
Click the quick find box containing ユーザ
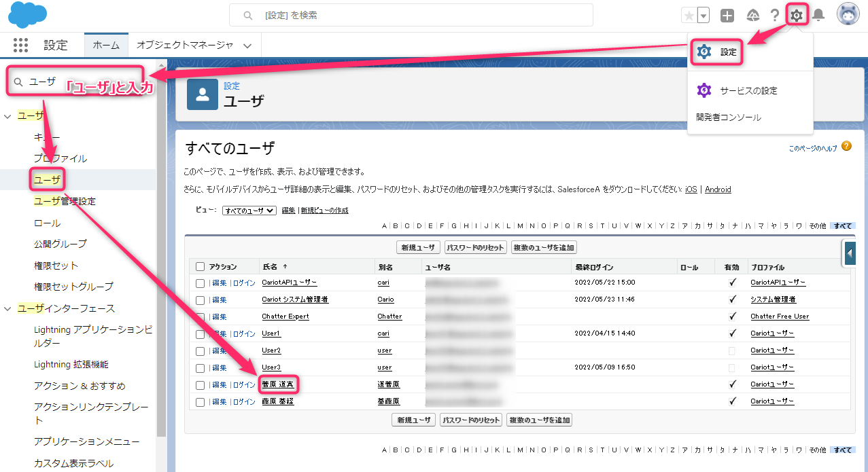coord(76,81)
